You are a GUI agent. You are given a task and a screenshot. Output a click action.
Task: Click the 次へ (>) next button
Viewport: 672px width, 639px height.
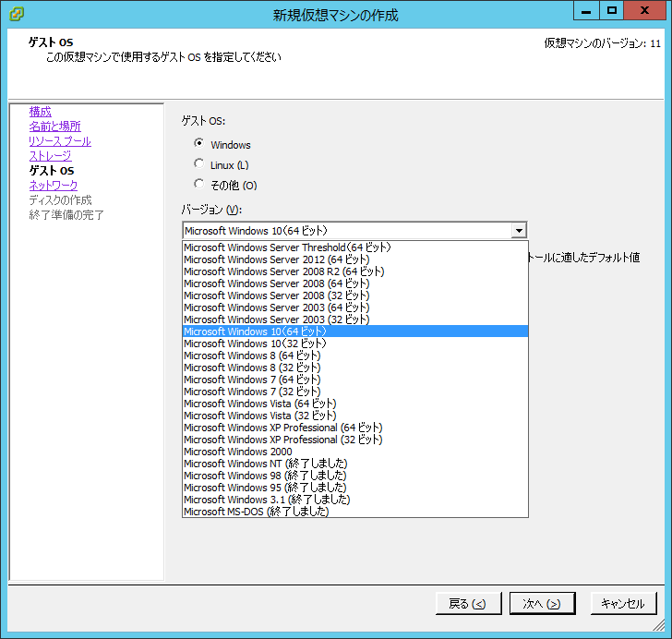pyautogui.click(x=542, y=603)
